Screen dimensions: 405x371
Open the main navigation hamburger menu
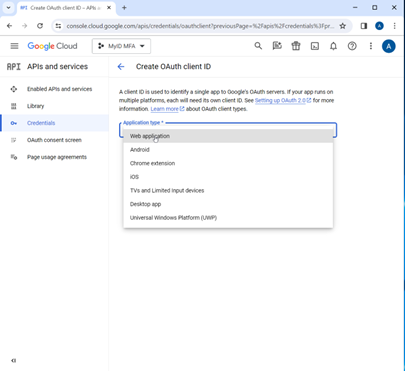14,46
